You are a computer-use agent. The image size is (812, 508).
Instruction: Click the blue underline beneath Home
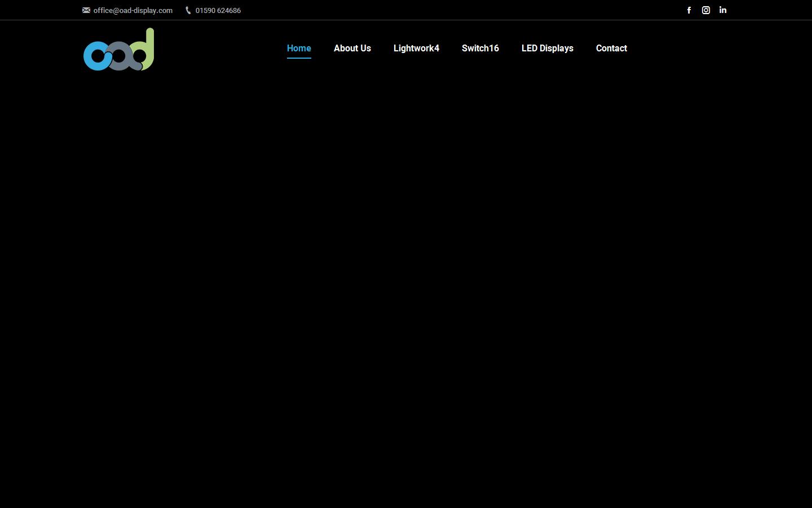299,59
